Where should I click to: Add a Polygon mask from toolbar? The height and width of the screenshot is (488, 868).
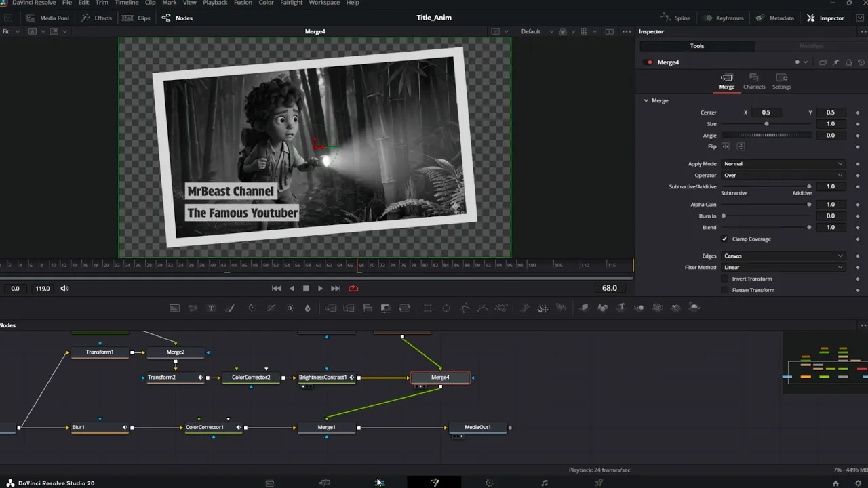tap(465, 308)
